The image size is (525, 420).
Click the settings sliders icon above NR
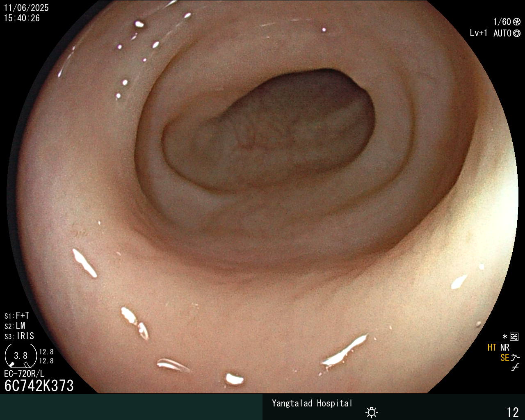tap(514, 337)
